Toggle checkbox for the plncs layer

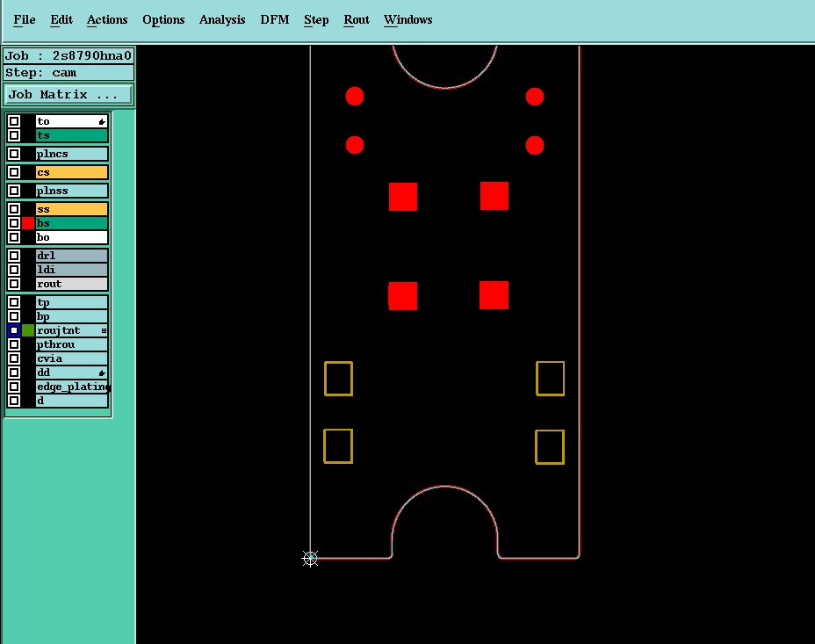[x=14, y=154]
